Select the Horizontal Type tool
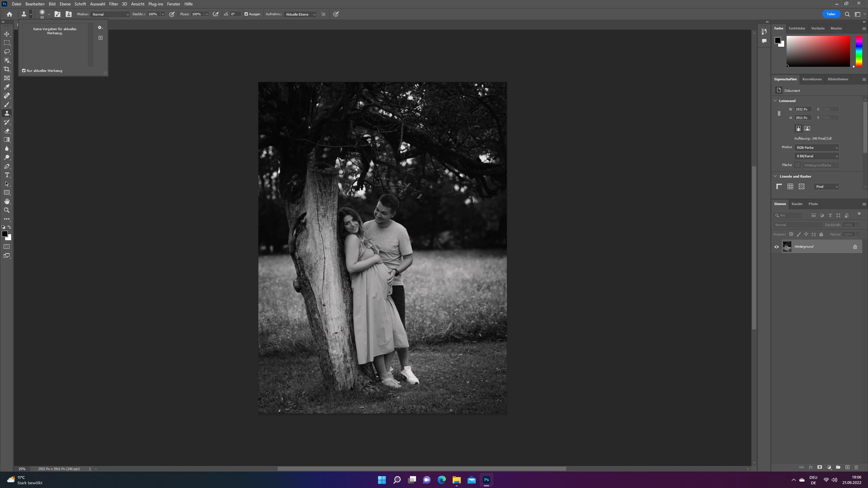 (x=7, y=175)
